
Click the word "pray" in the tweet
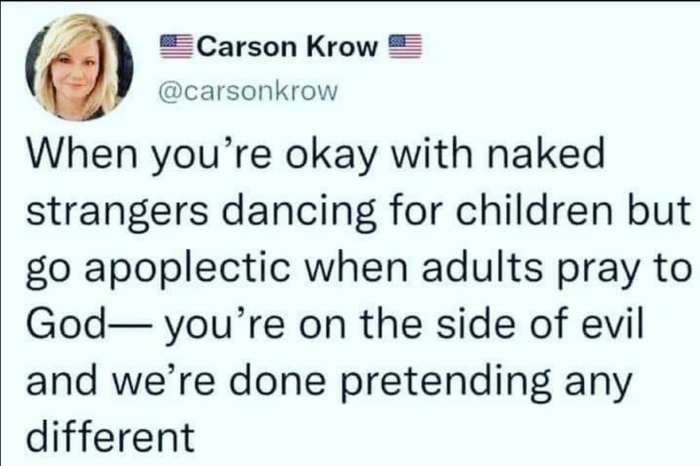(592, 271)
